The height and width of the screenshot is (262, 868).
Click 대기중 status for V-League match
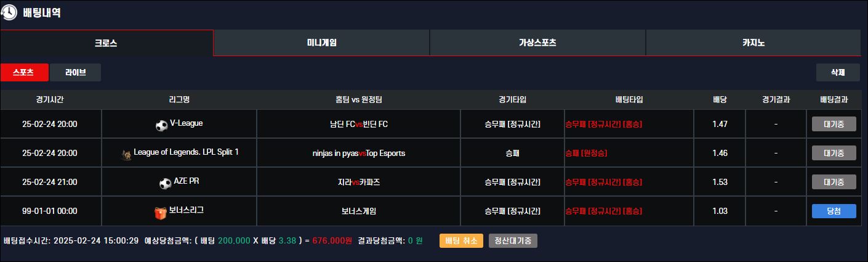(x=834, y=125)
